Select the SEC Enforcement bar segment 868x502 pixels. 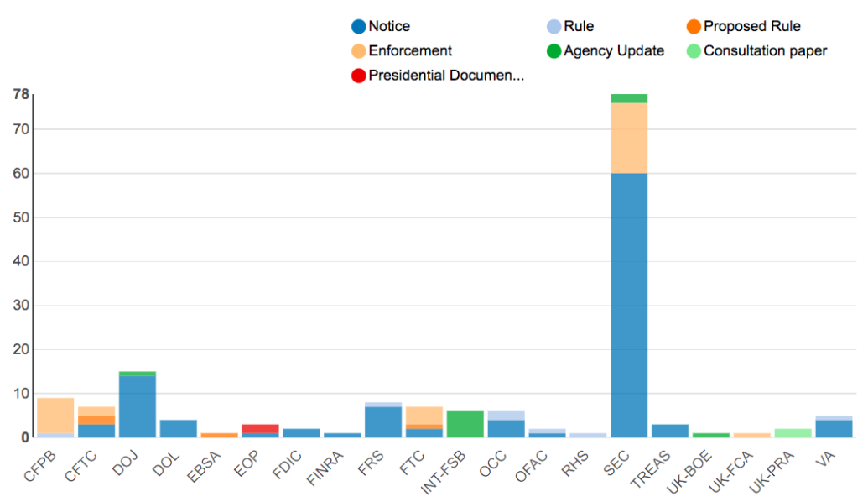(x=629, y=138)
